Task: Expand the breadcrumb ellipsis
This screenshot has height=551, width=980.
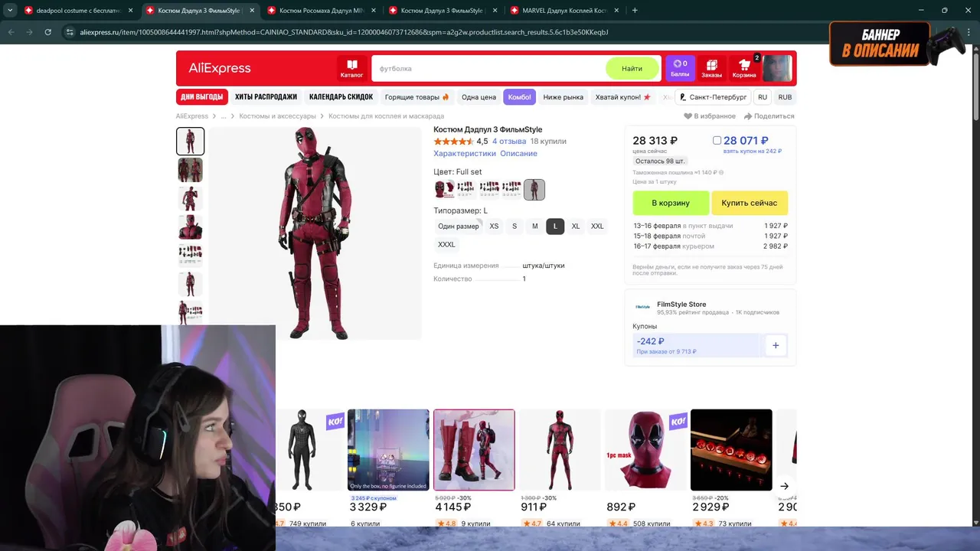Action: 224,116
